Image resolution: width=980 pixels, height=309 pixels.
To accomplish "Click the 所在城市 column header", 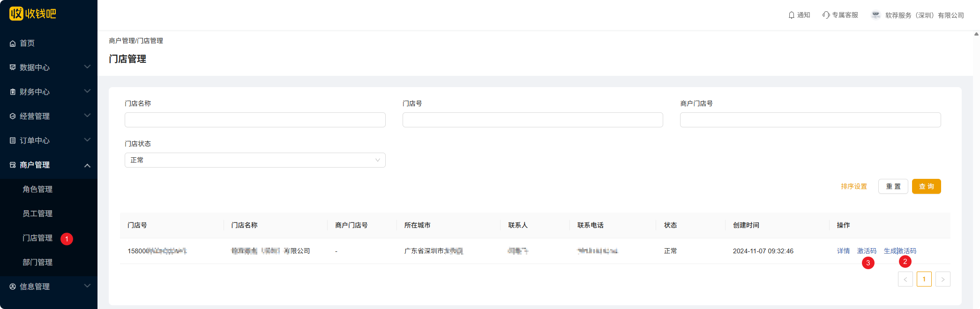I will [x=417, y=225].
